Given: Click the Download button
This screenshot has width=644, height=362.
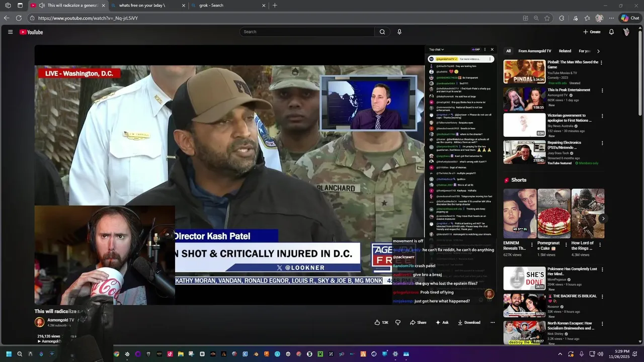Looking at the screenshot, I should [x=469, y=322].
